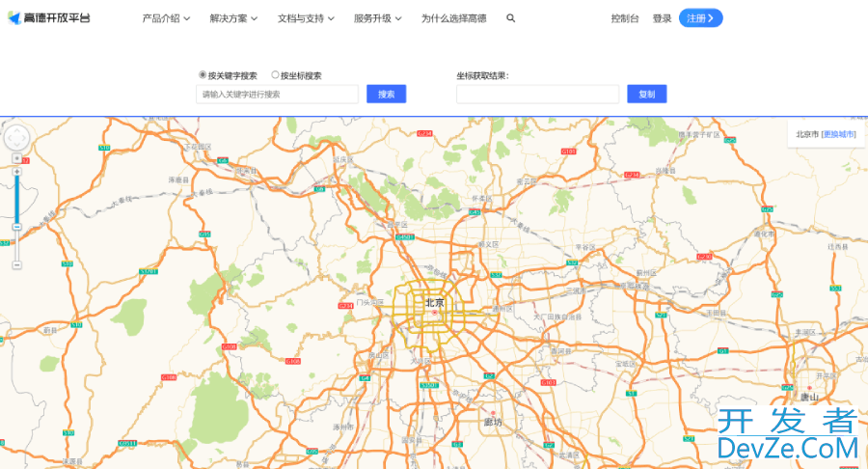Click the 密云区 map label

pos(527,181)
